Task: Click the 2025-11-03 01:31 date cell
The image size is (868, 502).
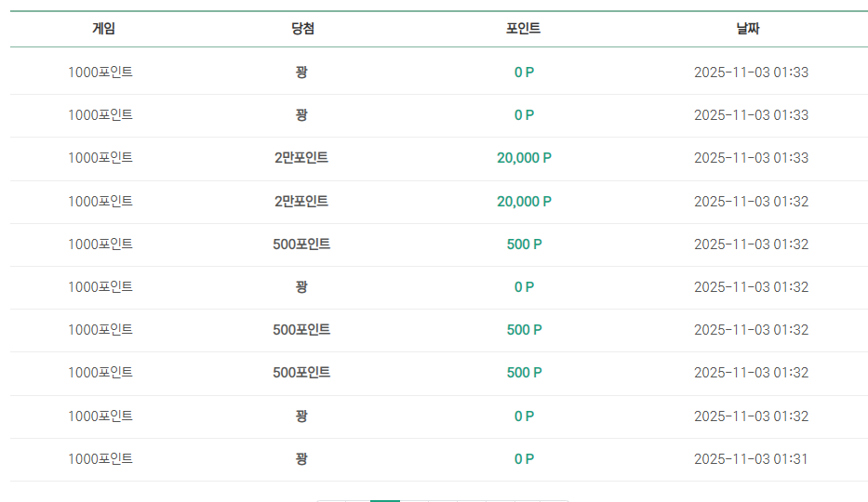Action: [x=751, y=459]
